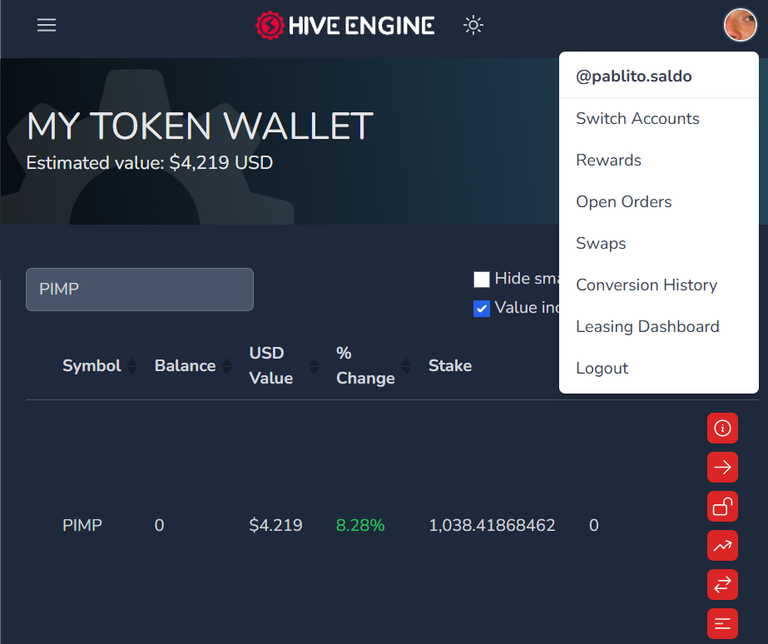Sort table by Symbol column
Screen dimensions: 768x644
pos(99,366)
